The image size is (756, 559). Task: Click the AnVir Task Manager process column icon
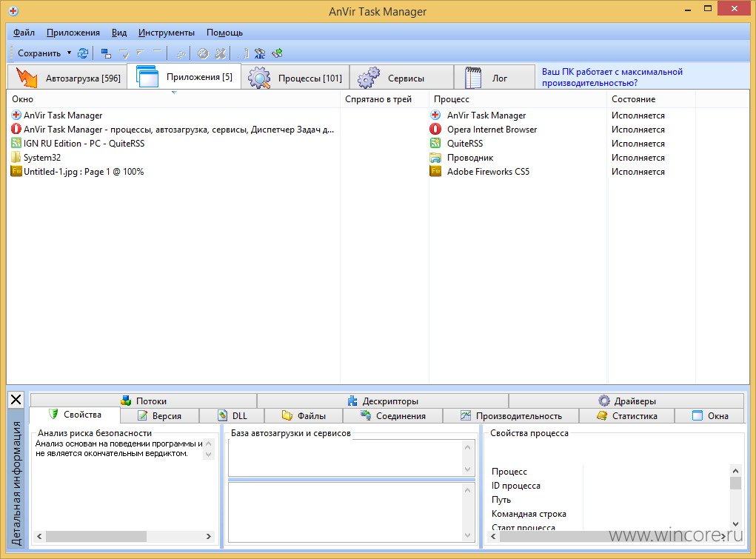click(435, 116)
